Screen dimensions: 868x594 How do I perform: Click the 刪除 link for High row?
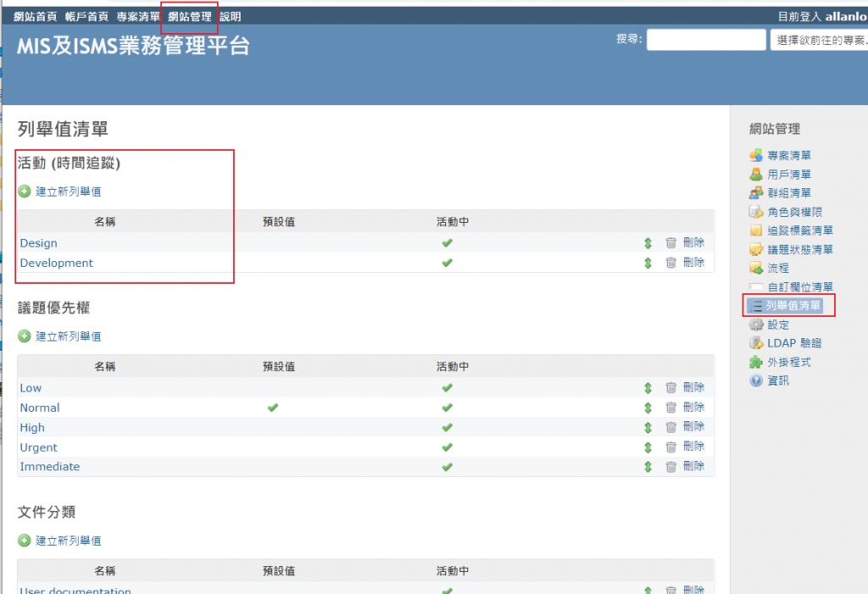coord(693,427)
